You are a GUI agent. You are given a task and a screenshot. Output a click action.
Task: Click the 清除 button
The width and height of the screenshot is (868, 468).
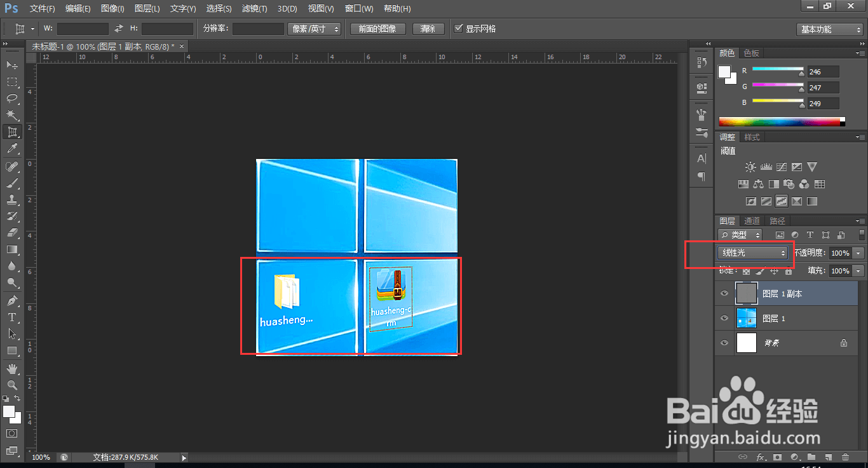428,29
